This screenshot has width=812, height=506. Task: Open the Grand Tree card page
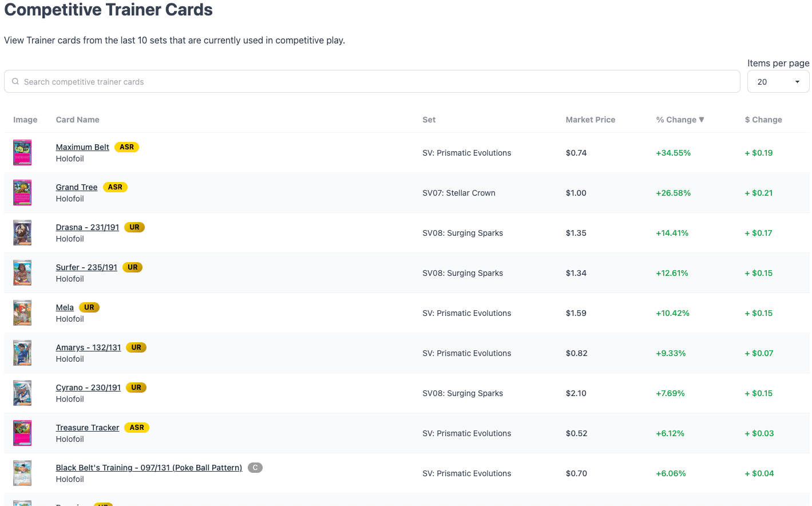click(x=77, y=187)
